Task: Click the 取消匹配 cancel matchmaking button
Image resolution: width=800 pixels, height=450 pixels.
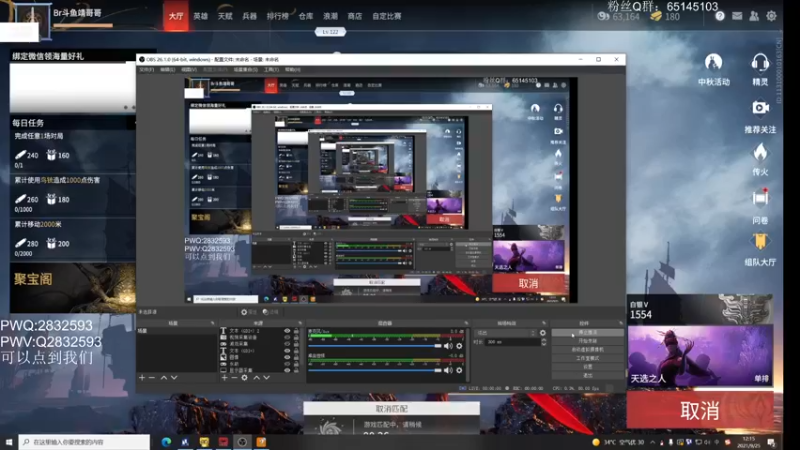Action: 391,409
